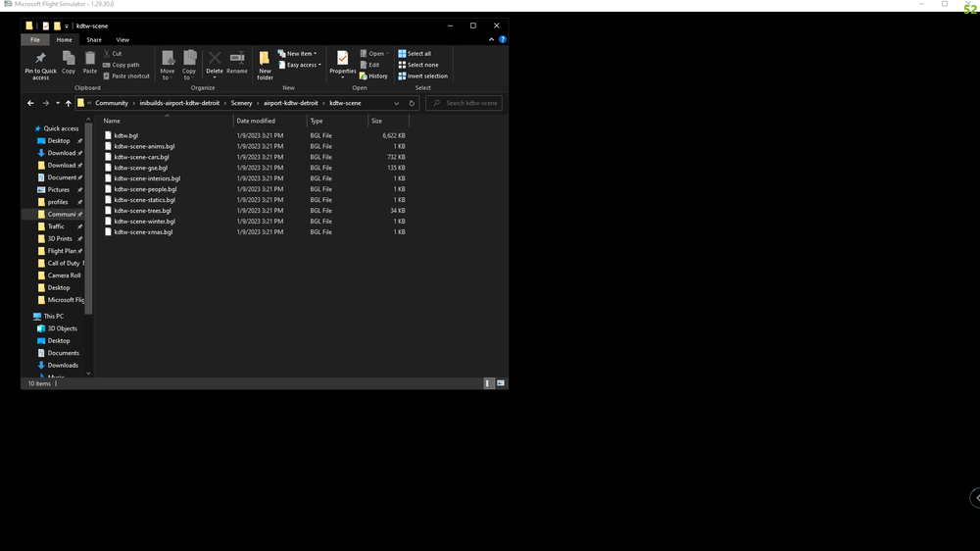980x551 pixels.
Task: Click Scenery in the address breadcrumb
Action: tap(241, 103)
